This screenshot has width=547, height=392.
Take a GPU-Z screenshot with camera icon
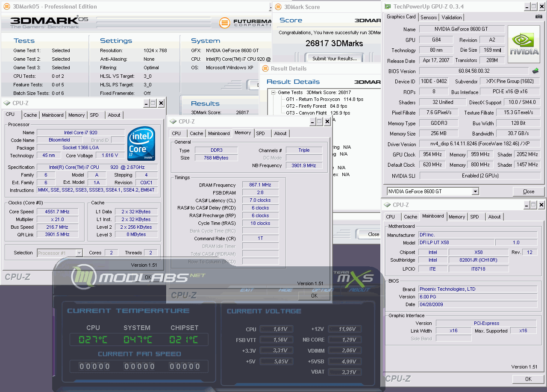point(538,17)
